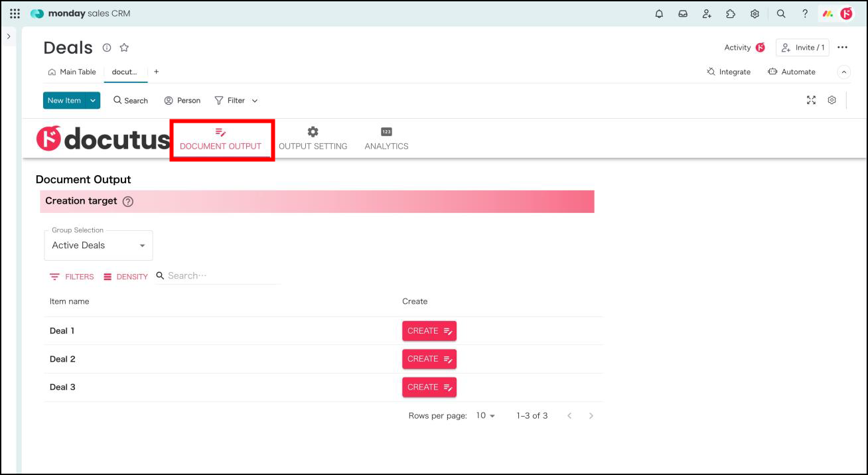This screenshot has width=868, height=475.
Task: Collapse the board header with chevron
Action: click(x=843, y=72)
